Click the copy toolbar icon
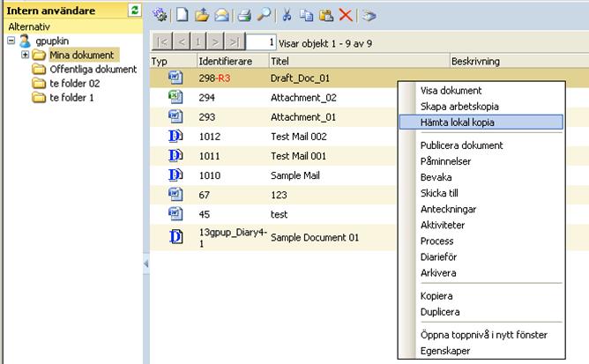The width and height of the screenshot is (589, 364). pyautogui.click(x=307, y=15)
